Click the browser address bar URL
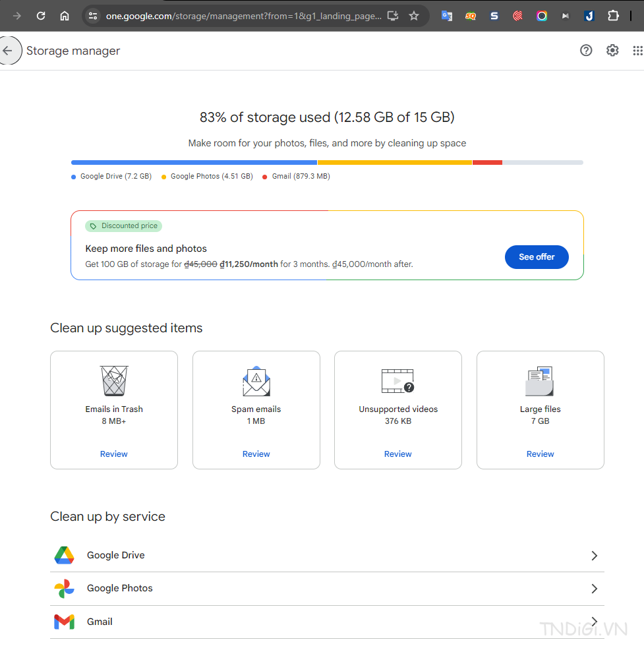Screen dimensions: 644x652 244,16
